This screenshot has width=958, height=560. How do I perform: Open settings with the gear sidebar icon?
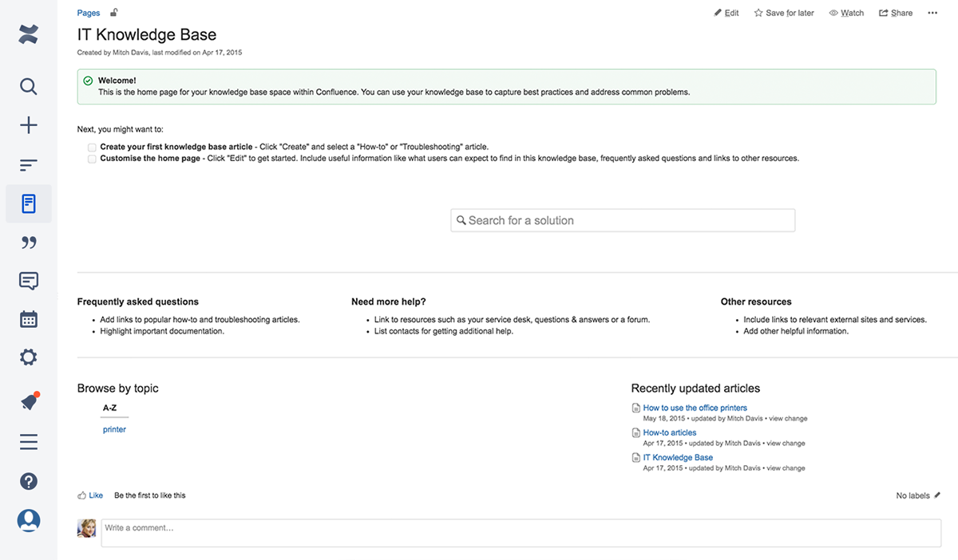29,357
